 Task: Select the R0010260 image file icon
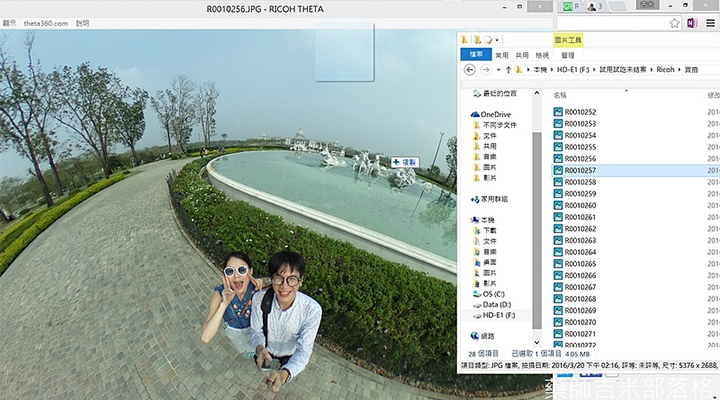click(x=558, y=205)
